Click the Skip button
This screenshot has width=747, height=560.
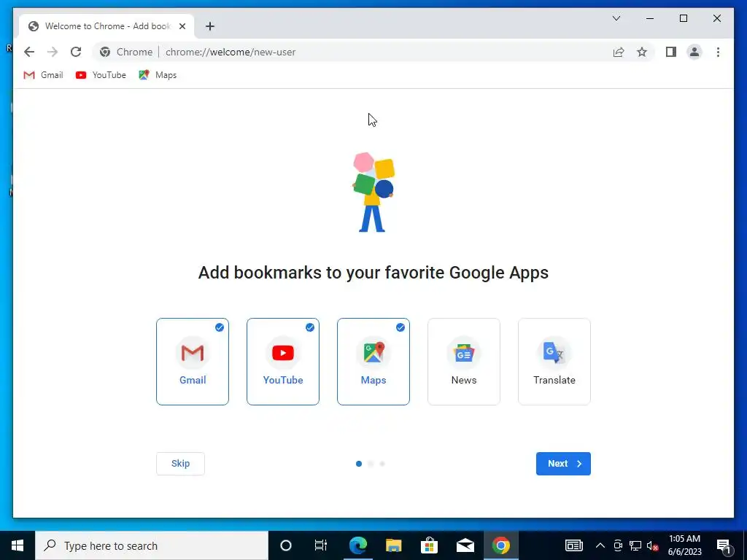181,463
